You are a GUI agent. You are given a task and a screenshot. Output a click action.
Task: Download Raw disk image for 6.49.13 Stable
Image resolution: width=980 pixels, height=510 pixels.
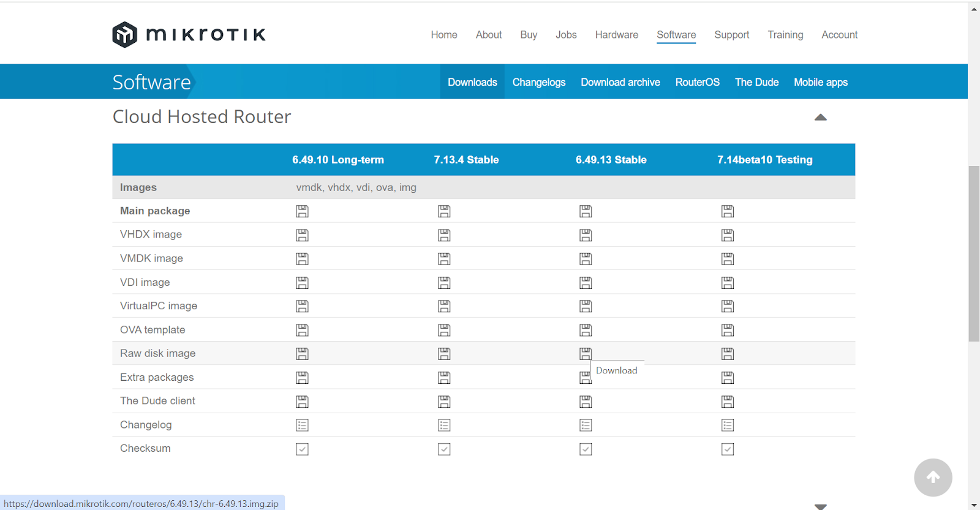click(586, 353)
